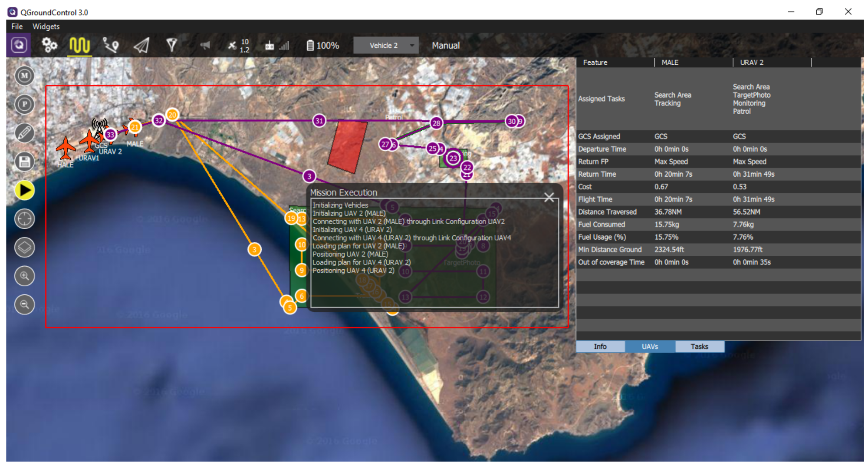The height and width of the screenshot is (469, 868).
Task: Open the Setup gears view
Action: click(x=49, y=45)
